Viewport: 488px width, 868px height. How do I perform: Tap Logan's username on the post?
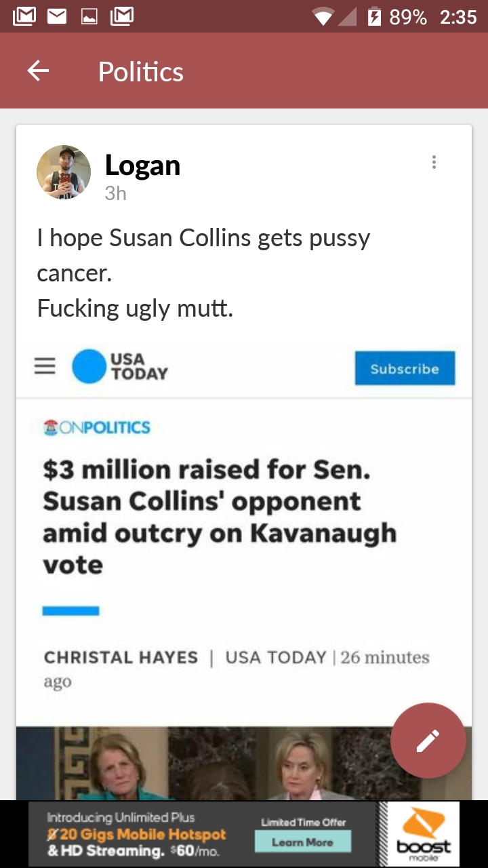pos(142,165)
